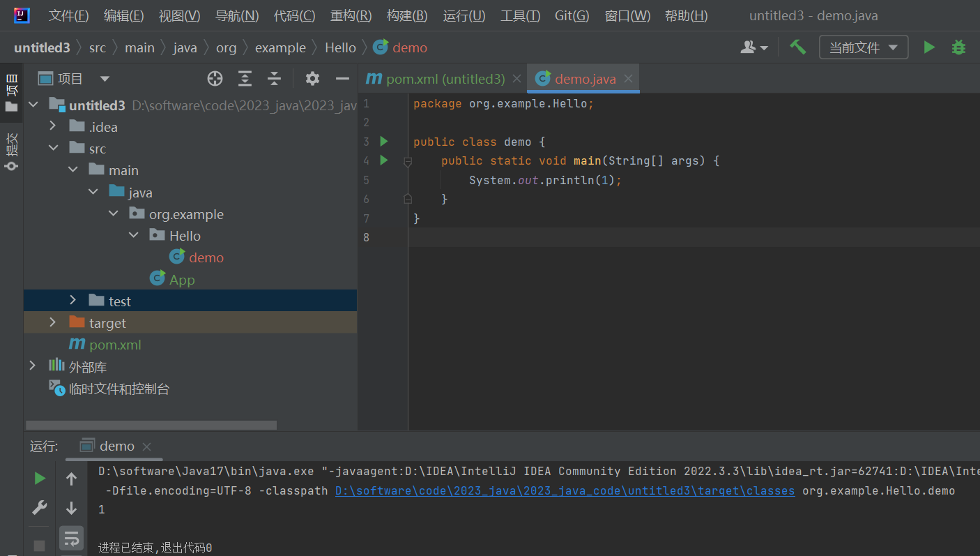Open target\classes path link in console
The width and height of the screenshot is (980, 556).
565,490
